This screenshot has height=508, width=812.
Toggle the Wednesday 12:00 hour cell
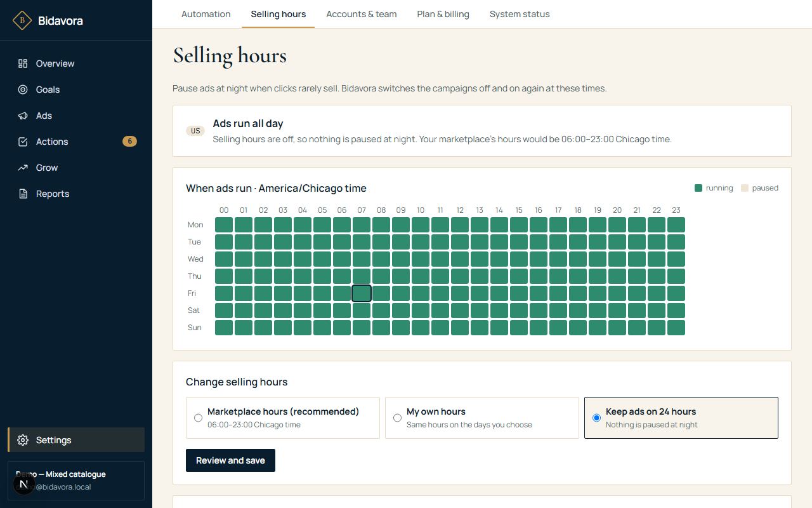pos(460,259)
